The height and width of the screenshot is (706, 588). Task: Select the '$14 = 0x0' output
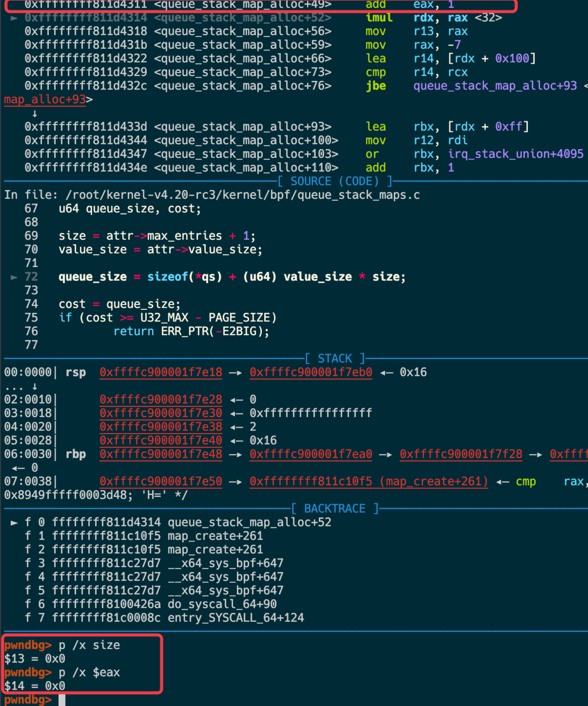tap(34, 686)
